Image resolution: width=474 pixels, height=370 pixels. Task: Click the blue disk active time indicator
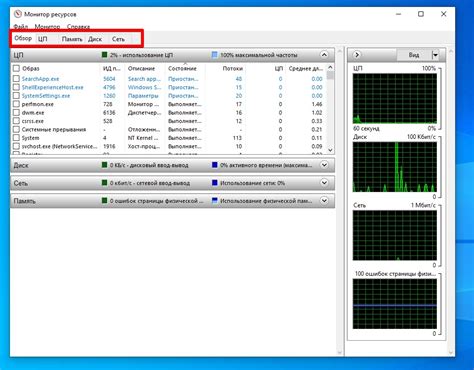point(215,165)
